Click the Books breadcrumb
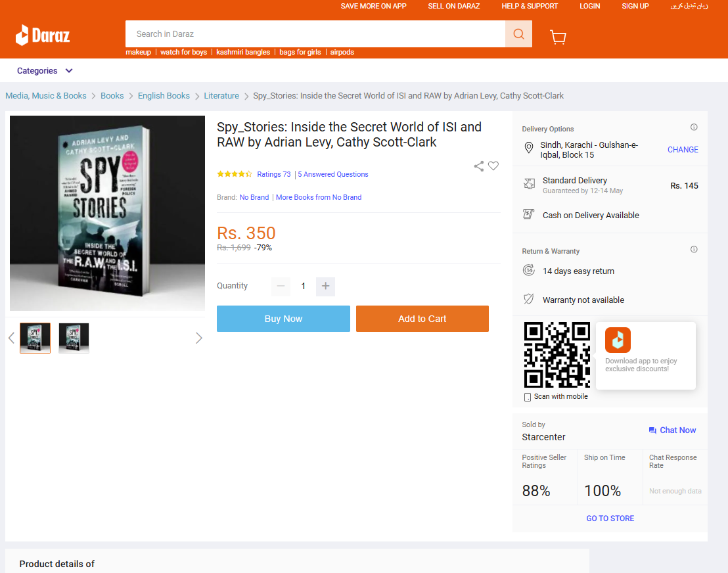The width and height of the screenshot is (728, 573). (x=112, y=96)
